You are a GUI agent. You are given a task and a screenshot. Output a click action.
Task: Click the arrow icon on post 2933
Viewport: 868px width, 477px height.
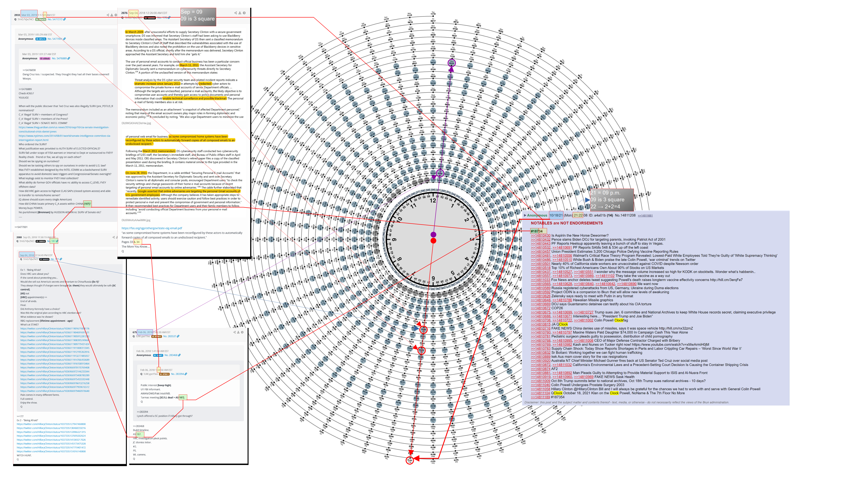tap(116, 15)
